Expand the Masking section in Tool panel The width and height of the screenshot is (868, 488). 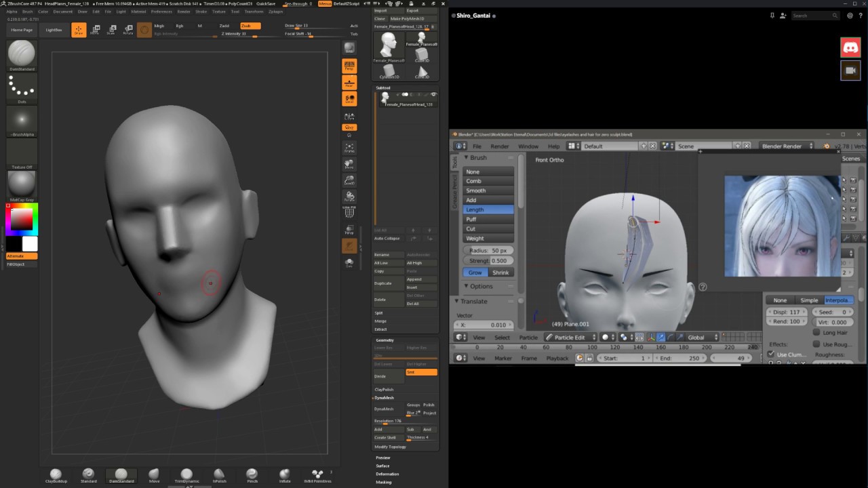pos(384,482)
